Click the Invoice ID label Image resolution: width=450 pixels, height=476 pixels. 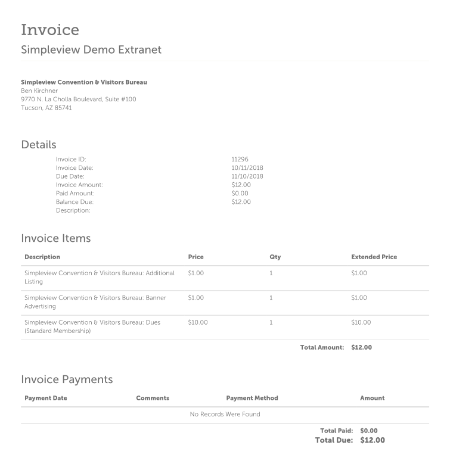(71, 159)
